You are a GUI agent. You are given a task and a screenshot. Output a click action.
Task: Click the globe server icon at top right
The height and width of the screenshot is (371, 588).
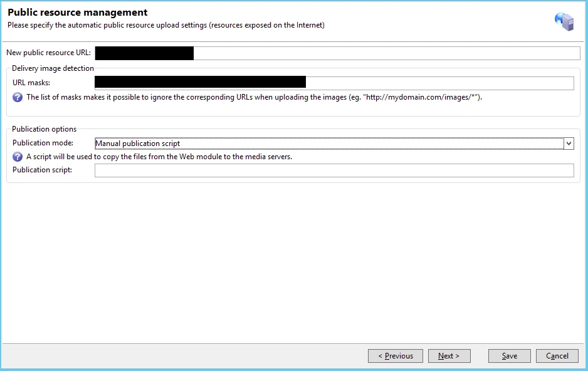click(x=564, y=22)
